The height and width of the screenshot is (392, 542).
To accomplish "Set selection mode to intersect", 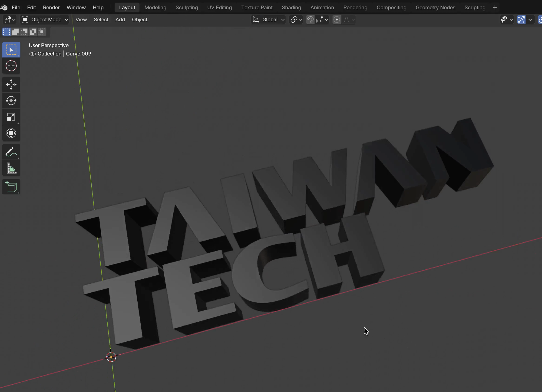I will pyautogui.click(x=42, y=32).
